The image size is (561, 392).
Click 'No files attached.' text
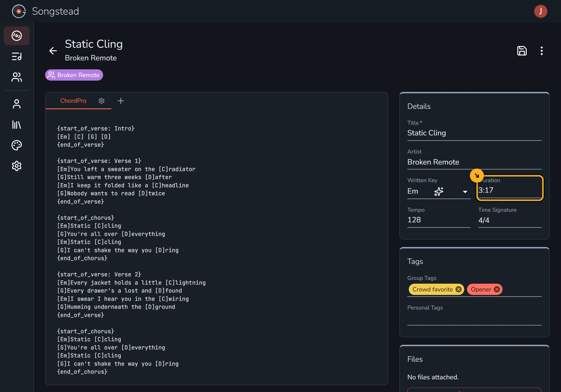tap(432, 377)
